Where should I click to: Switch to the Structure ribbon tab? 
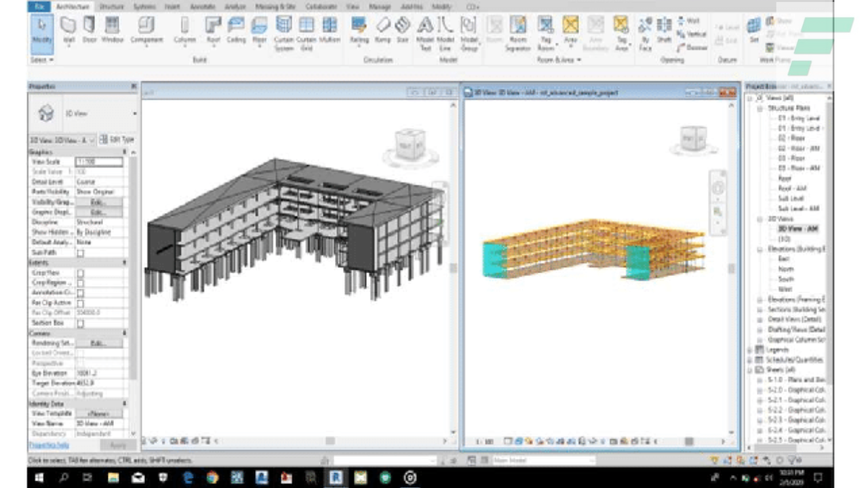point(112,6)
